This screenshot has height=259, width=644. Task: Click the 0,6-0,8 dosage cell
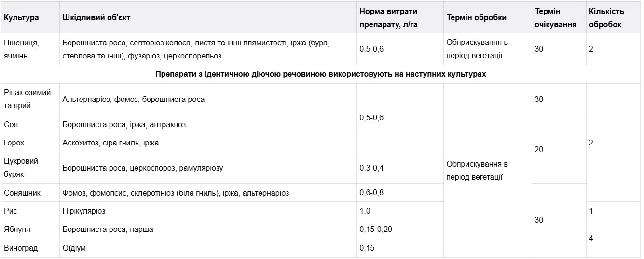371,193
